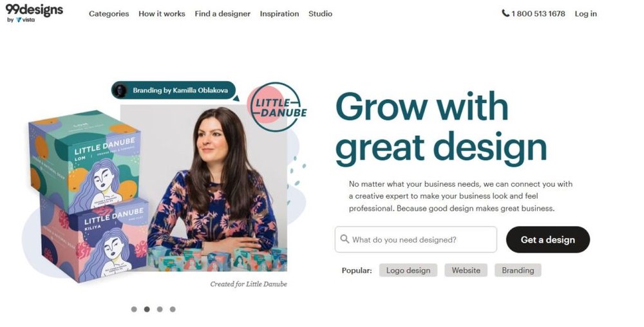Select the first carousel dot
Viewport: 644px width, 327px height.
point(134,310)
